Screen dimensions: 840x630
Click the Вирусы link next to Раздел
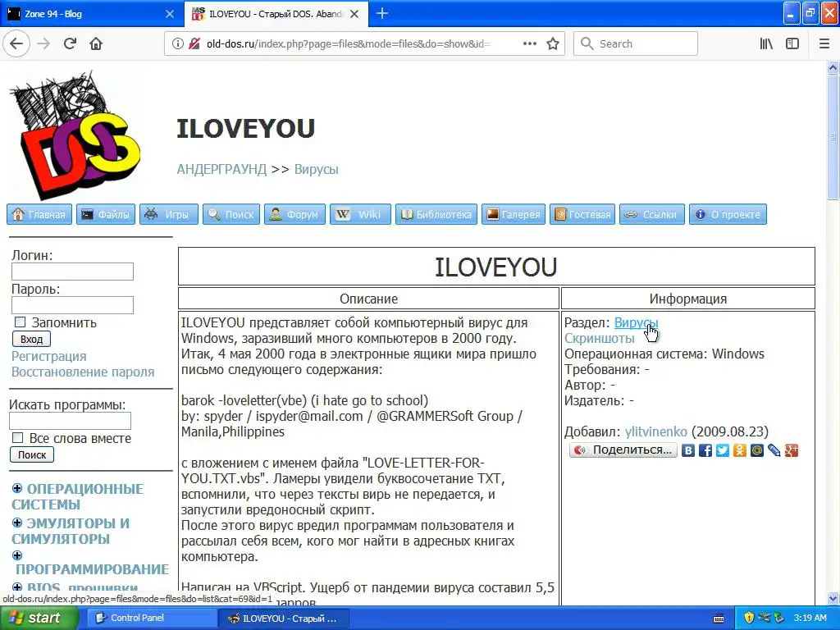[x=636, y=323]
